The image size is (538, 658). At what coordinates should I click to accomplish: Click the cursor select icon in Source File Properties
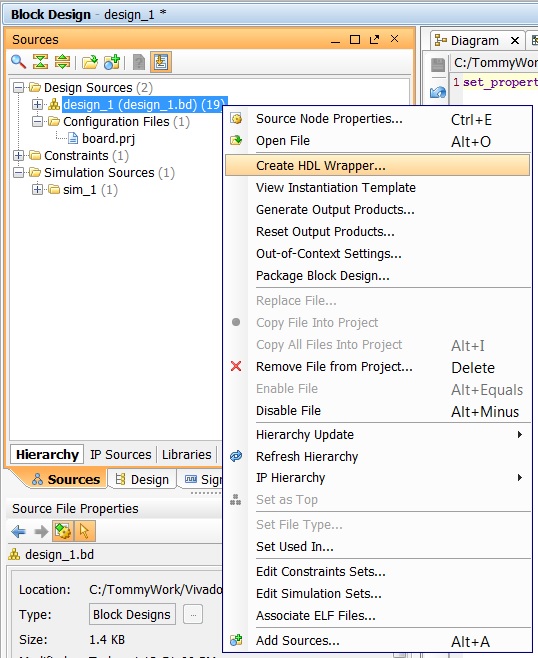[85, 531]
